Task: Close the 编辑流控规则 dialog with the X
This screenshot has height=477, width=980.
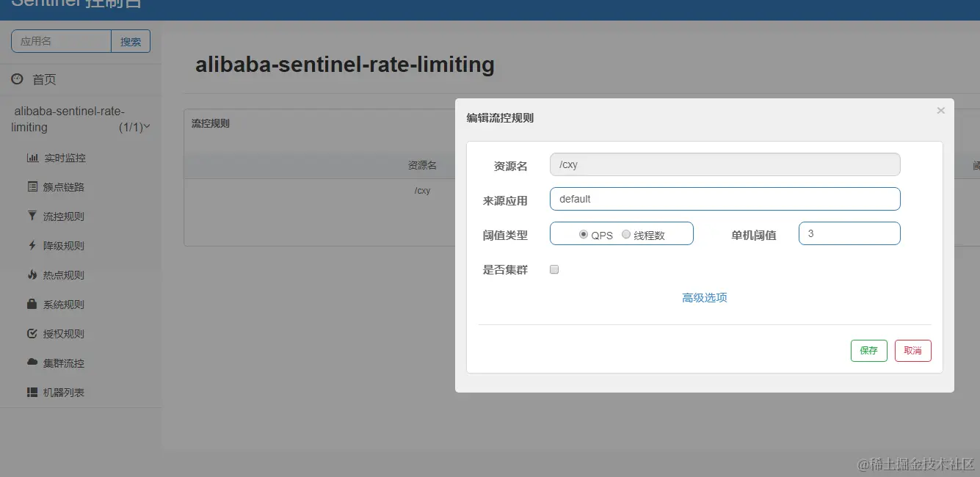Action: pyautogui.click(x=940, y=110)
